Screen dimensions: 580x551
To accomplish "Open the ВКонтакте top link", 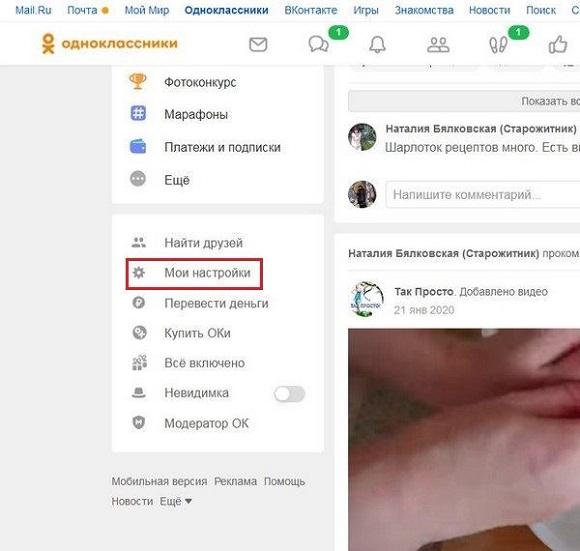I will [311, 10].
